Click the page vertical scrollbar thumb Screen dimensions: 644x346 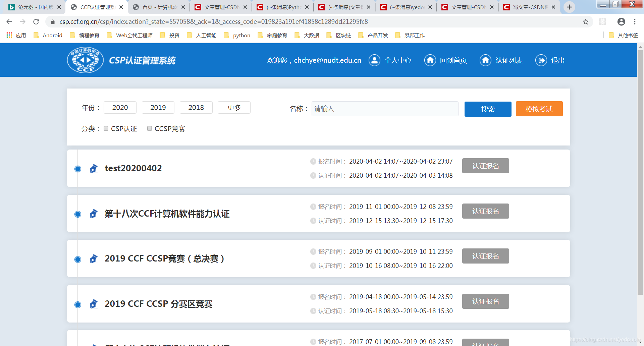(x=640, y=173)
